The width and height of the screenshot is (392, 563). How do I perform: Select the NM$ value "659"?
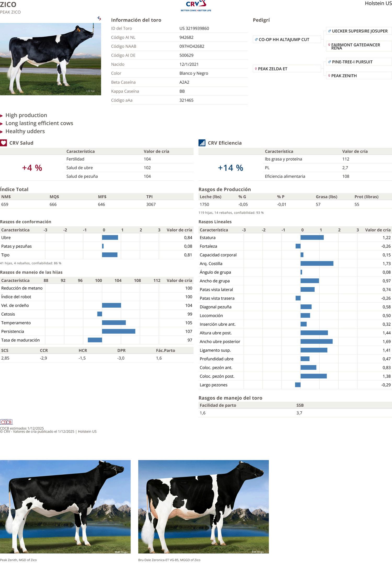5,204
